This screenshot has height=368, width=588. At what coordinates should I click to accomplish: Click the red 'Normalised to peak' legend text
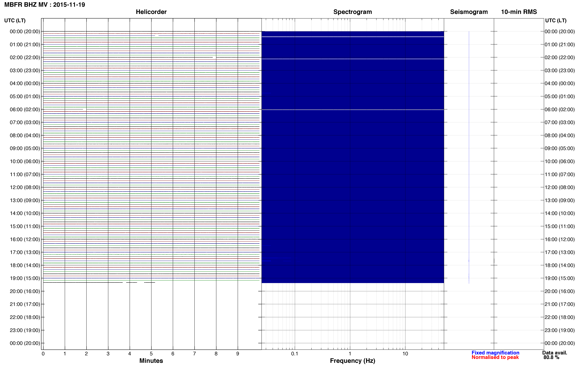[x=495, y=357]
